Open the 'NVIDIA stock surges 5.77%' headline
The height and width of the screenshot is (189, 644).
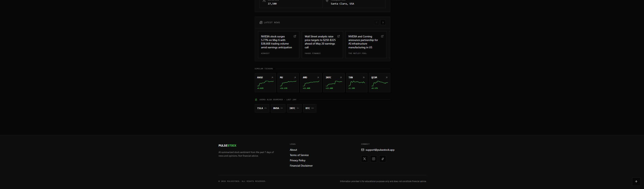276,42
